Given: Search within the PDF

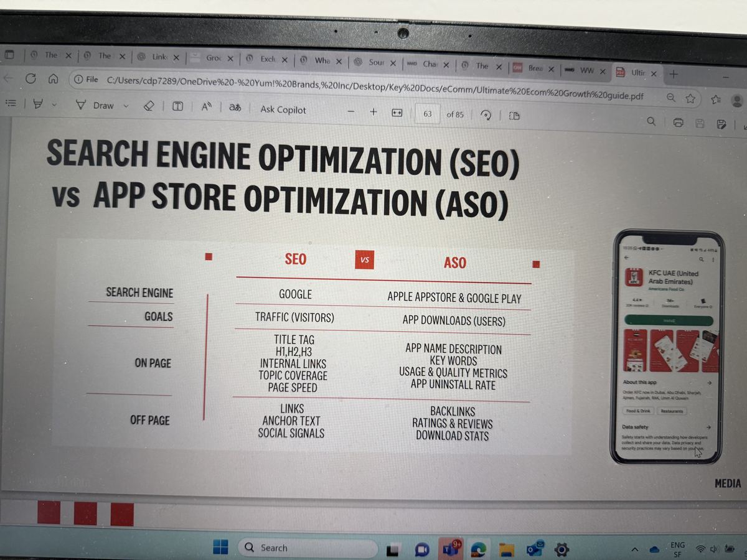Looking at the screenshot, I should click(651, 121).
